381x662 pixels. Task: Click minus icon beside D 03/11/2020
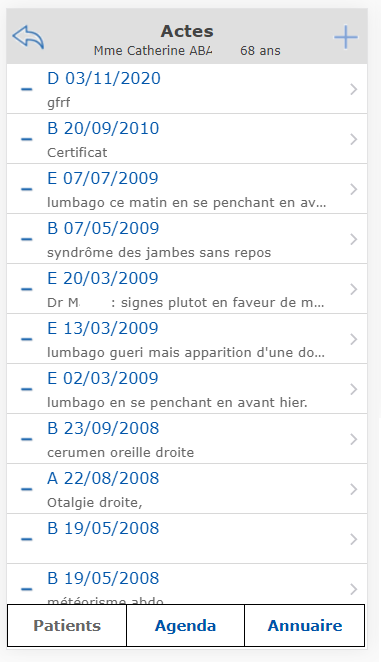pos(27,89)
